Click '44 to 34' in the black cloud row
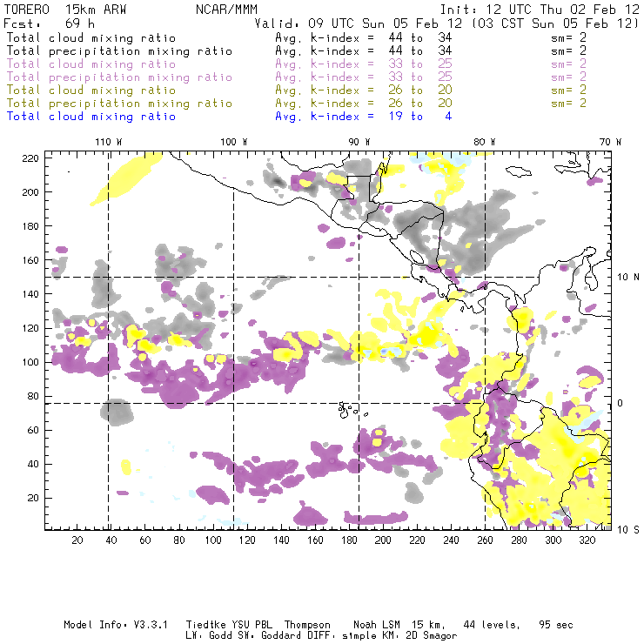Image resolution: width=644 pixels, height=644 pixels. coord(420,37)
